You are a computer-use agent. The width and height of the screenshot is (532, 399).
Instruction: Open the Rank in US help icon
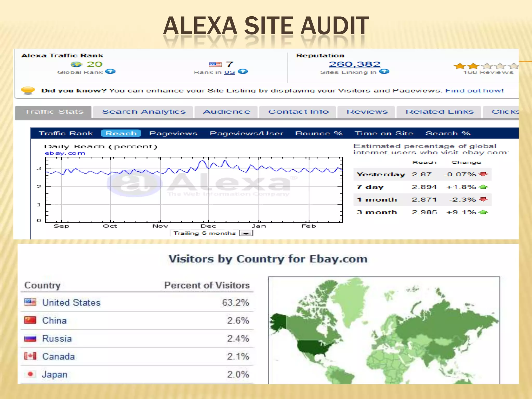[243, 72]
